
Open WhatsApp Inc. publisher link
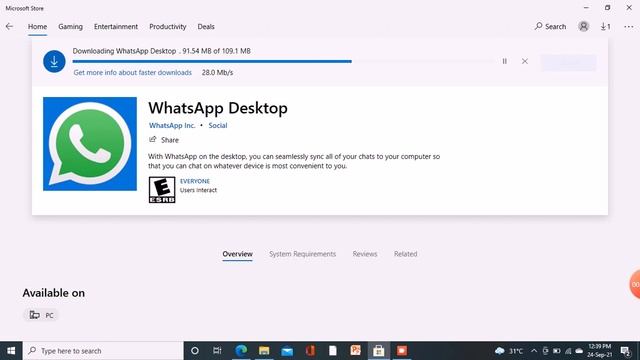click(172, 125)
